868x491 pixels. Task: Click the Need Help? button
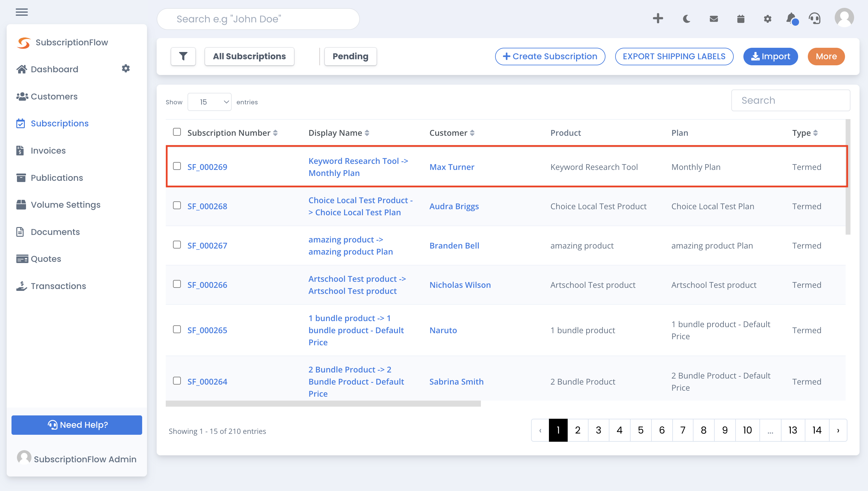point(77,425)
